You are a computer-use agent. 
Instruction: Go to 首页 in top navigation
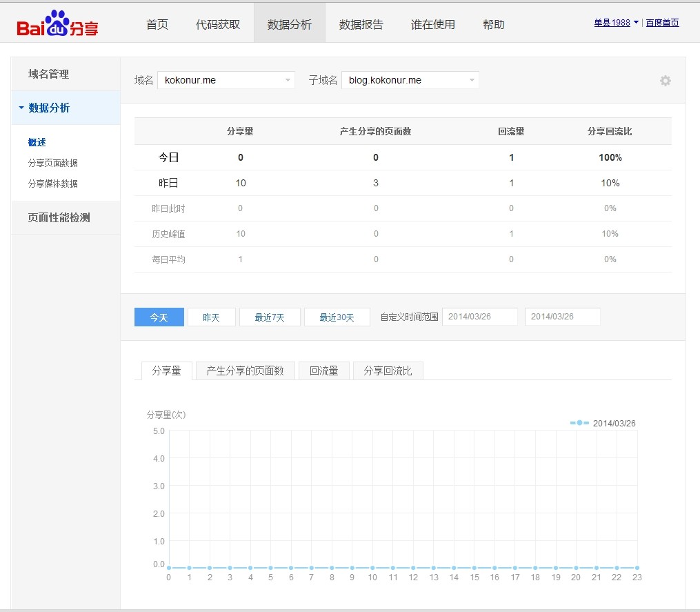coord(157,25)
